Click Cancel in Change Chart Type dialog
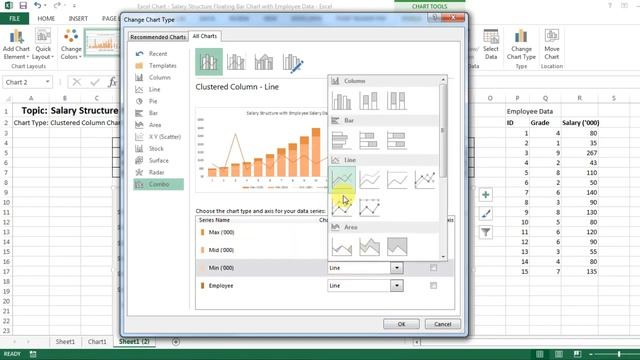640x360 pixels. (x=442, y=324)
